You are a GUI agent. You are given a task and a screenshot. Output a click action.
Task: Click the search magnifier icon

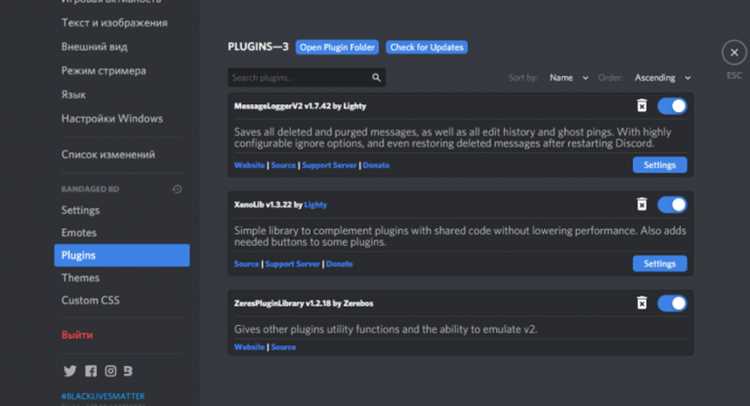[x=376, y=77]
